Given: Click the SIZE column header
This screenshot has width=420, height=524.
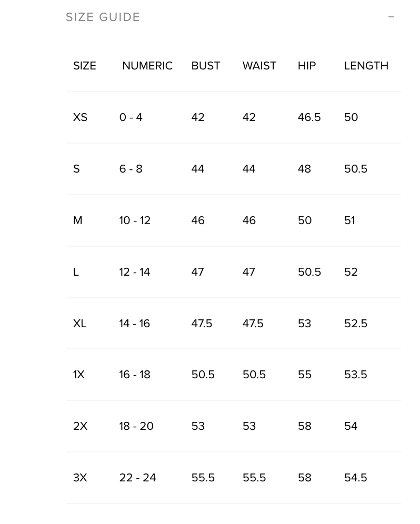Looking at the screenshot, I should pyautogui.click(x=85, y=66).
